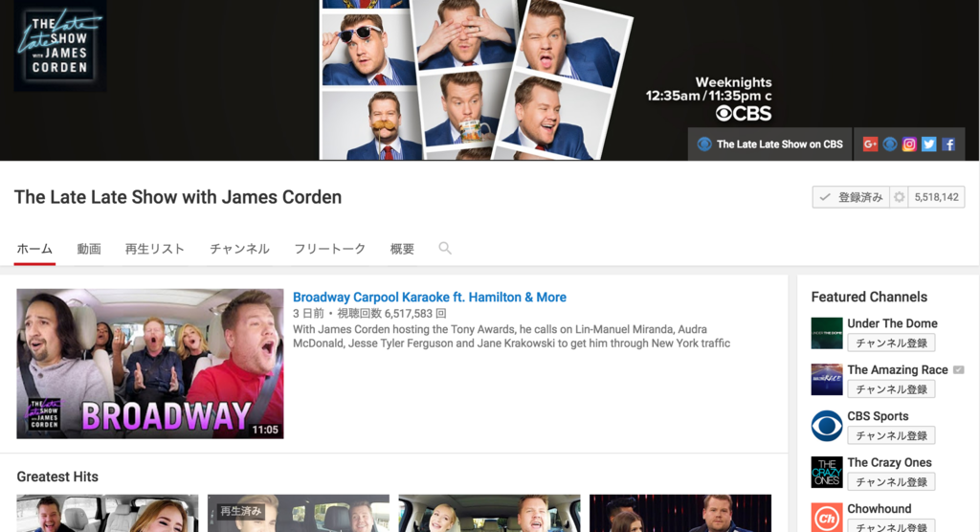Play the Broadway featured video thumbnail
Screen dimensions: 980x532
coord(150,364)
